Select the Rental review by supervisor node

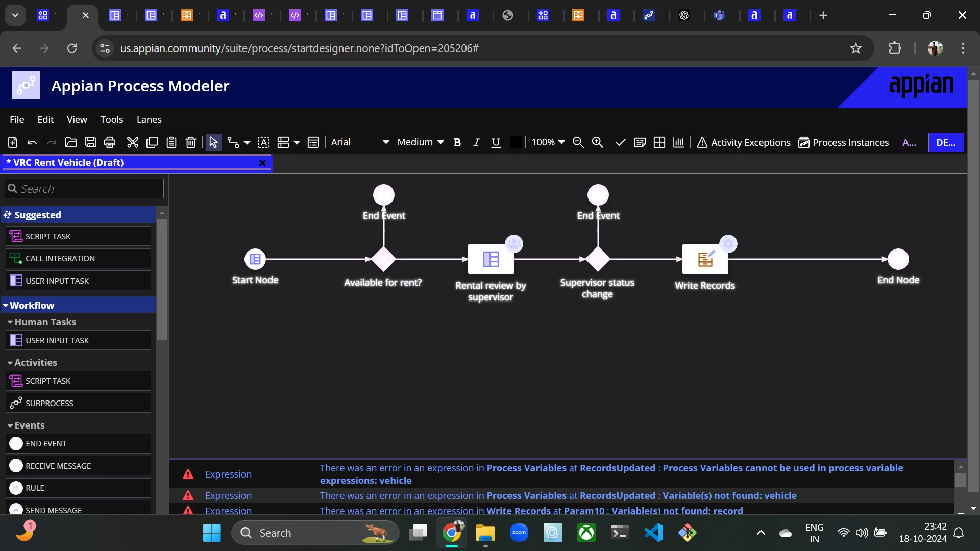(x=491, y=259)
